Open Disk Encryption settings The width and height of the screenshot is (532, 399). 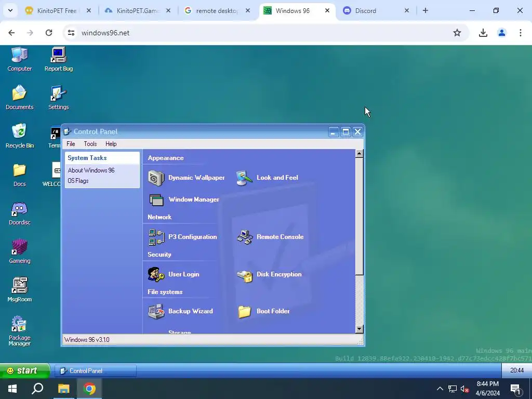point(269,274)
